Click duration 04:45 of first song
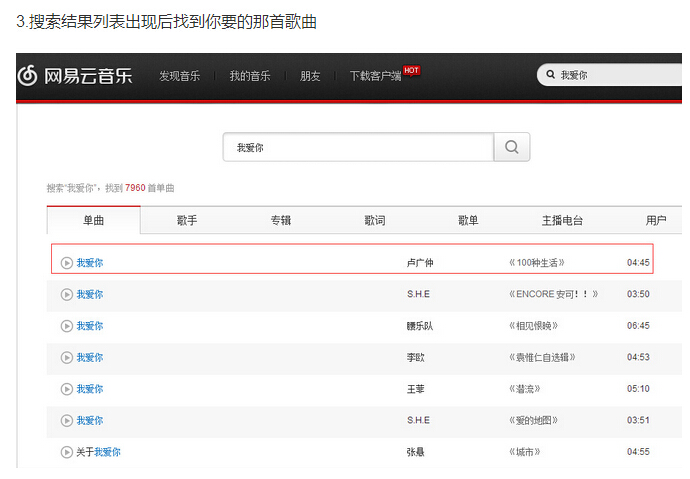 638,263
